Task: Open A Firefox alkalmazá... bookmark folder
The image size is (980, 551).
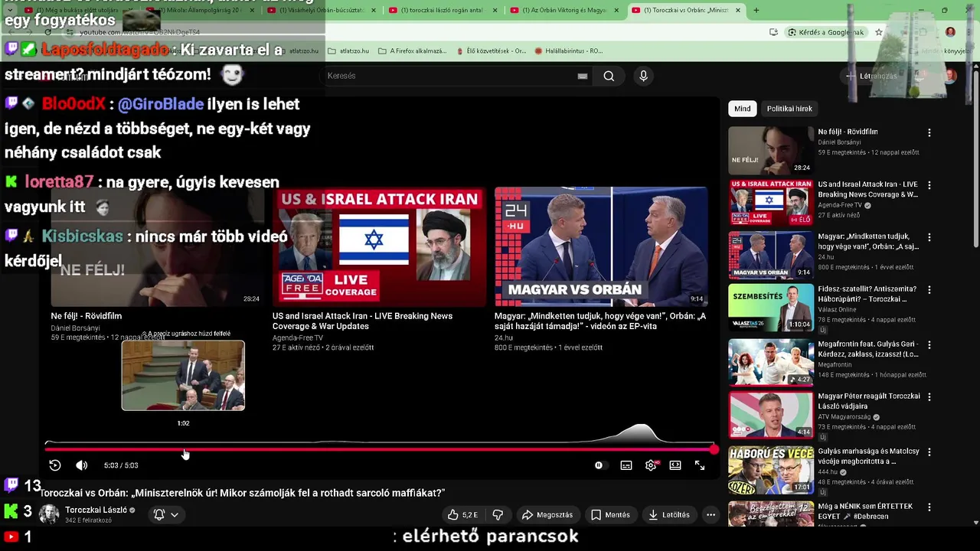Action: (x=412, y=51)
